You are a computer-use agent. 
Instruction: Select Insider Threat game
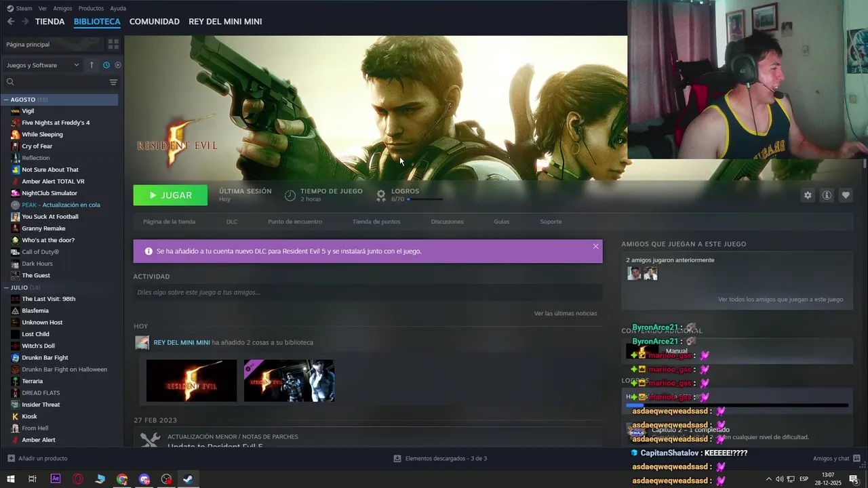pyautogui.click(x=41, y=405)
